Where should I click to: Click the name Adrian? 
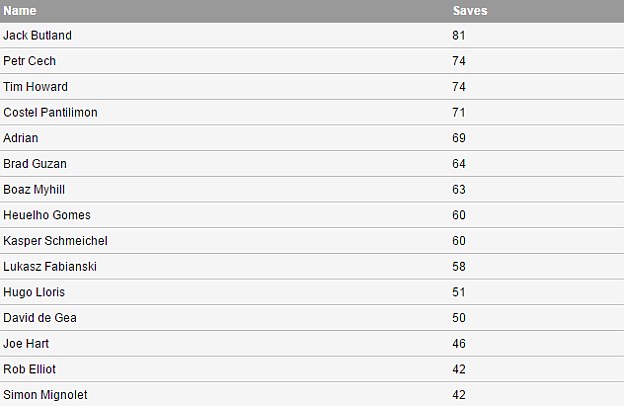(21, 138)
